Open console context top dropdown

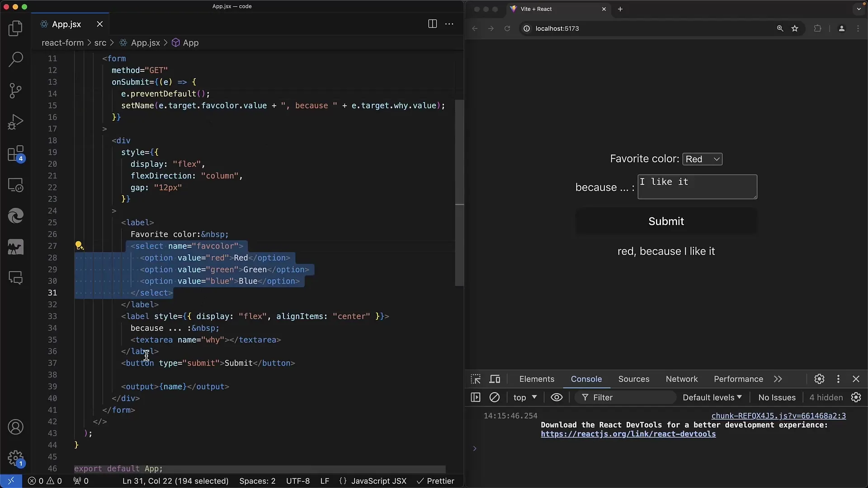(525, 397)
